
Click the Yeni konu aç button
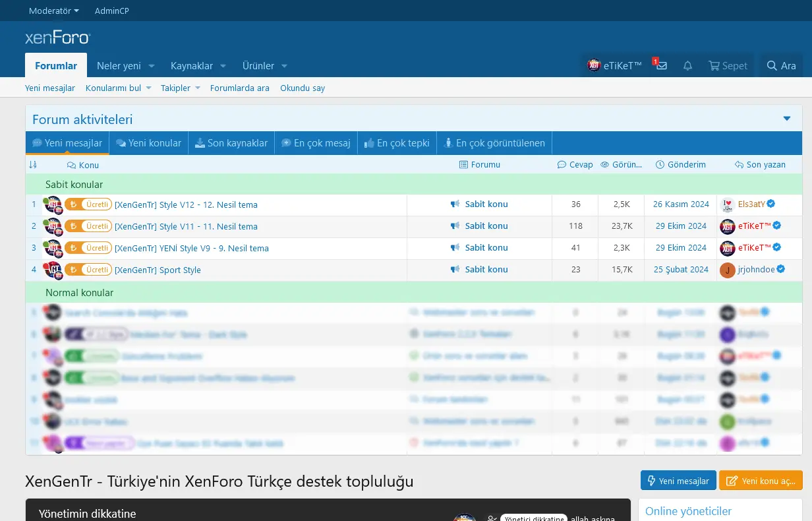tap(761, 481)
